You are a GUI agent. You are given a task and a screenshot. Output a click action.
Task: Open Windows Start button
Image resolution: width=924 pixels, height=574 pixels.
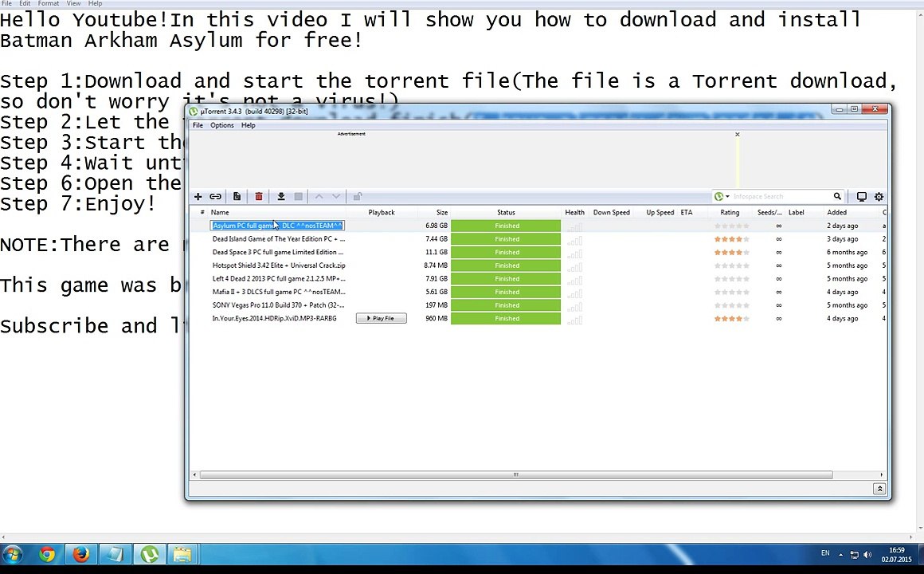[13, 555]
